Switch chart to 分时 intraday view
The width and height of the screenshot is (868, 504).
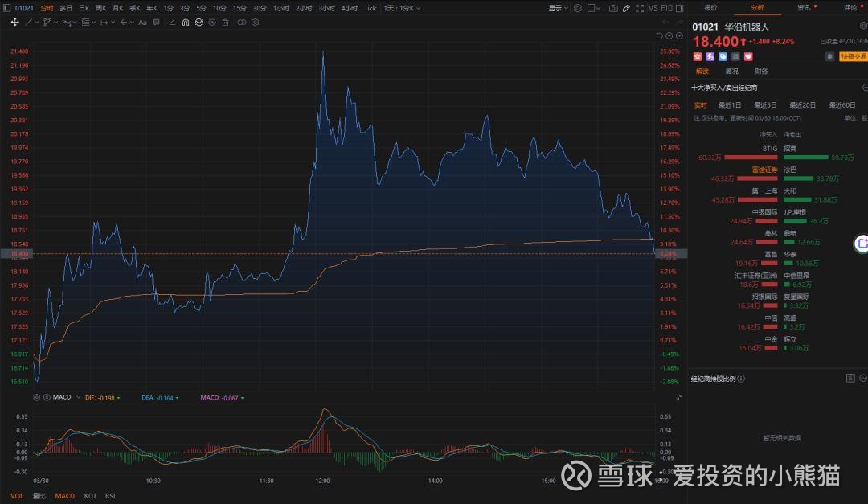[47, 8]
